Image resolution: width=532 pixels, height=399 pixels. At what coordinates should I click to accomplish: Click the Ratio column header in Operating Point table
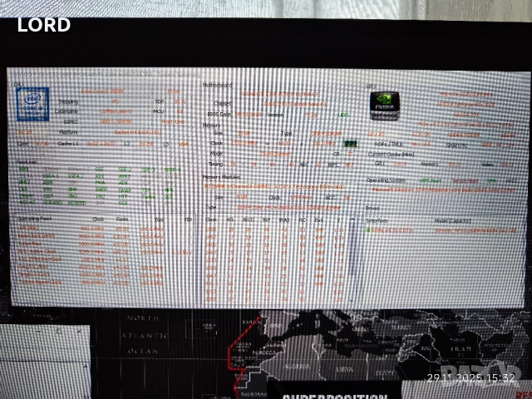tap(122, 219)
